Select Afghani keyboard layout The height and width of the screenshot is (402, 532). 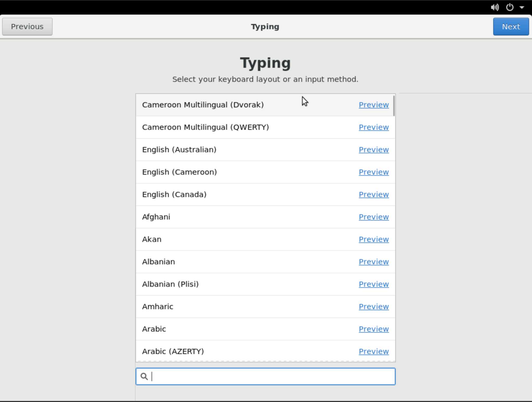click(156, 217)
